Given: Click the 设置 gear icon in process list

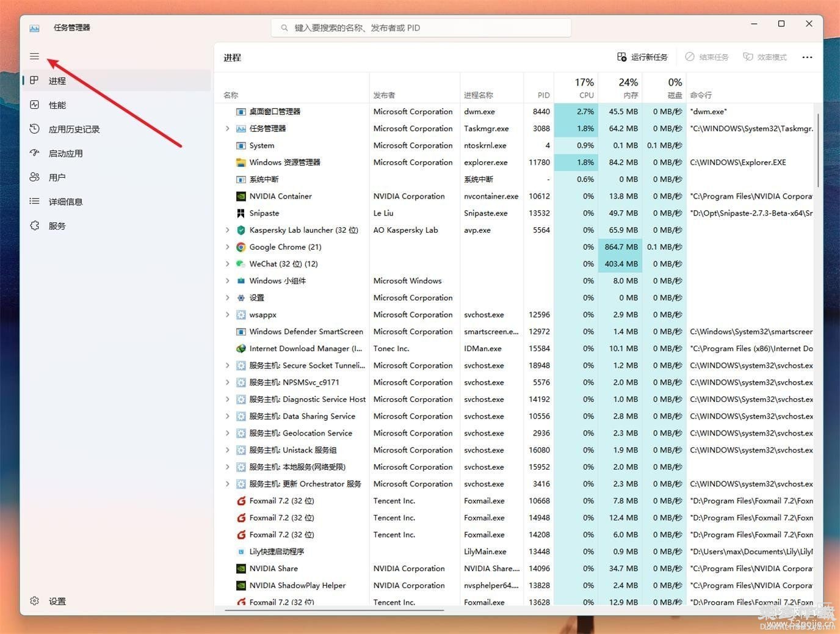Looking at the screenshot, I should 241,297.
